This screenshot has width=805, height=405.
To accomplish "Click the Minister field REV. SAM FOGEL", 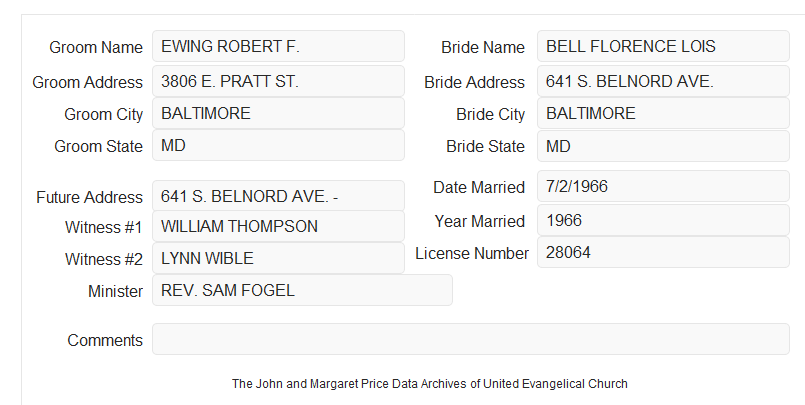I will tap(302, 290).
